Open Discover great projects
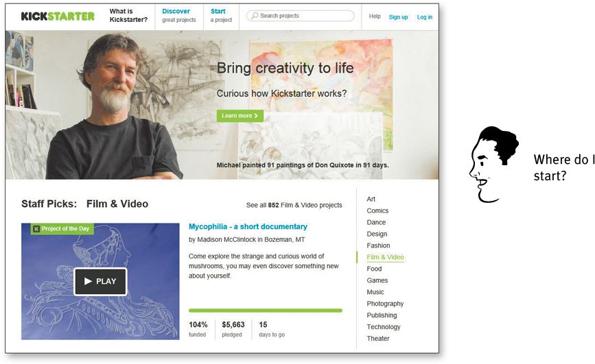 pos(178,16)
